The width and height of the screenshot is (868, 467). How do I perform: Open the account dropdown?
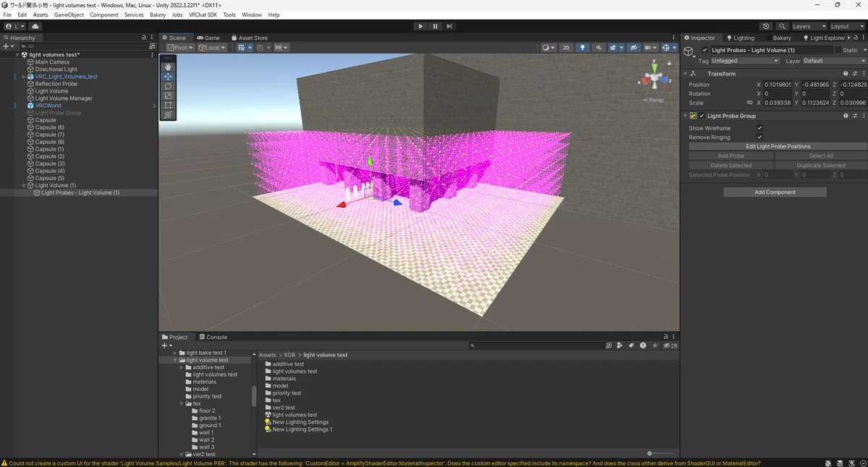coord(14,26)
